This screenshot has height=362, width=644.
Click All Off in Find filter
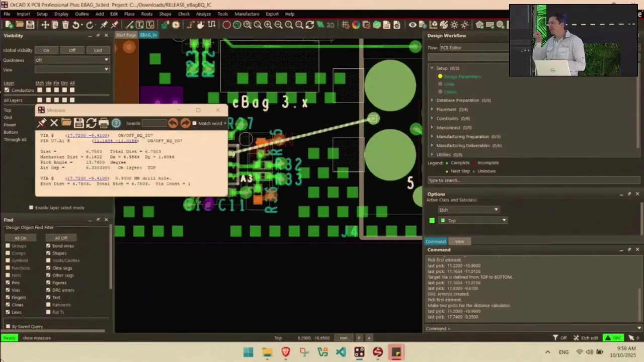[x=61, y=238]
